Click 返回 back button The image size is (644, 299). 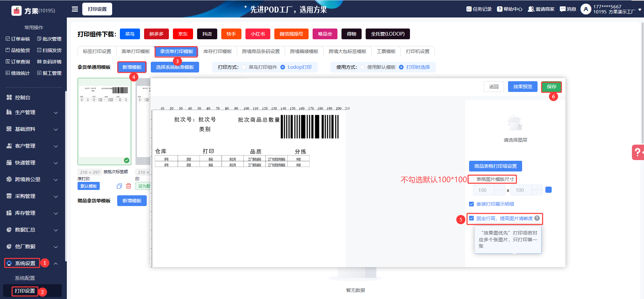[494, 87]
